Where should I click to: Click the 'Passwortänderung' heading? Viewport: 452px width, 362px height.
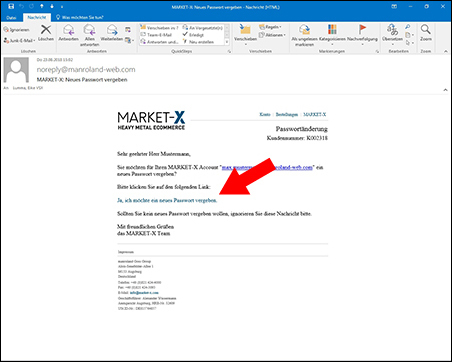(x=302, y=129)
